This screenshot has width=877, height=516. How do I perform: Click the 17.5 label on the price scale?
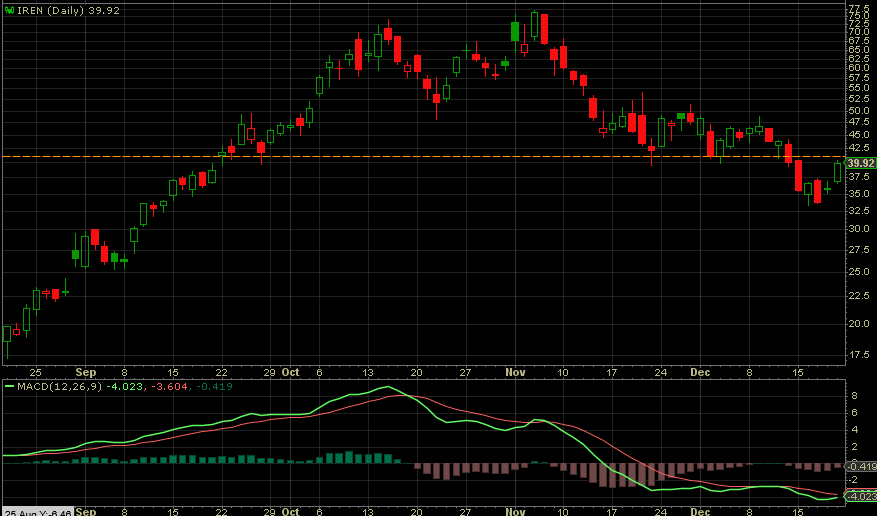859,354
